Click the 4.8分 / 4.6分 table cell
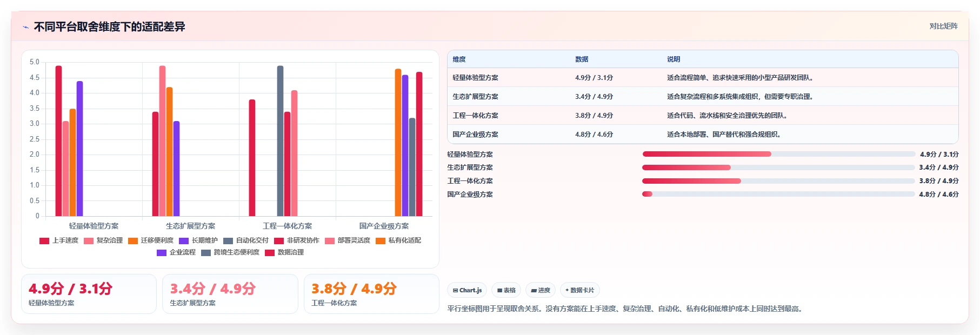 tap(594, 135)
